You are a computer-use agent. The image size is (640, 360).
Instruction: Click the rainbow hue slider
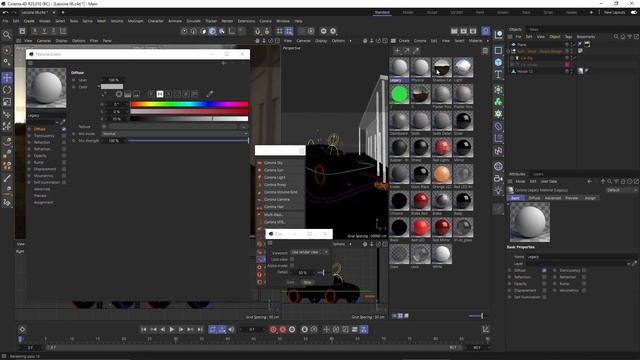[189, 104]
